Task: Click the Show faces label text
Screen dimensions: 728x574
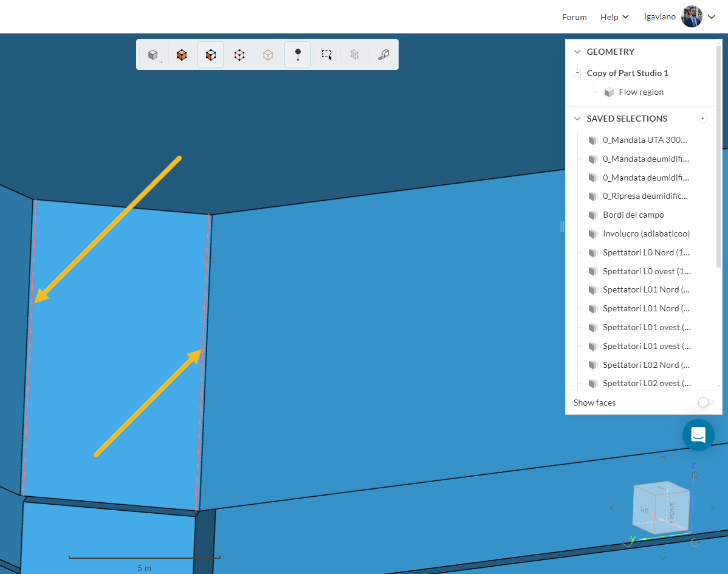Action: pyautogui.click(x=594, y=403)
